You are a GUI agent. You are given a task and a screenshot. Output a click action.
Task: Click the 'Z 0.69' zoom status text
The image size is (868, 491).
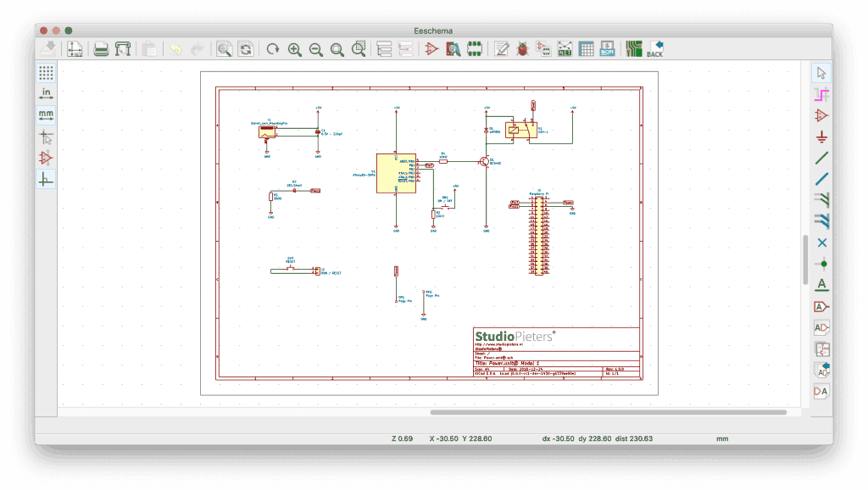[x=403, y=438]
